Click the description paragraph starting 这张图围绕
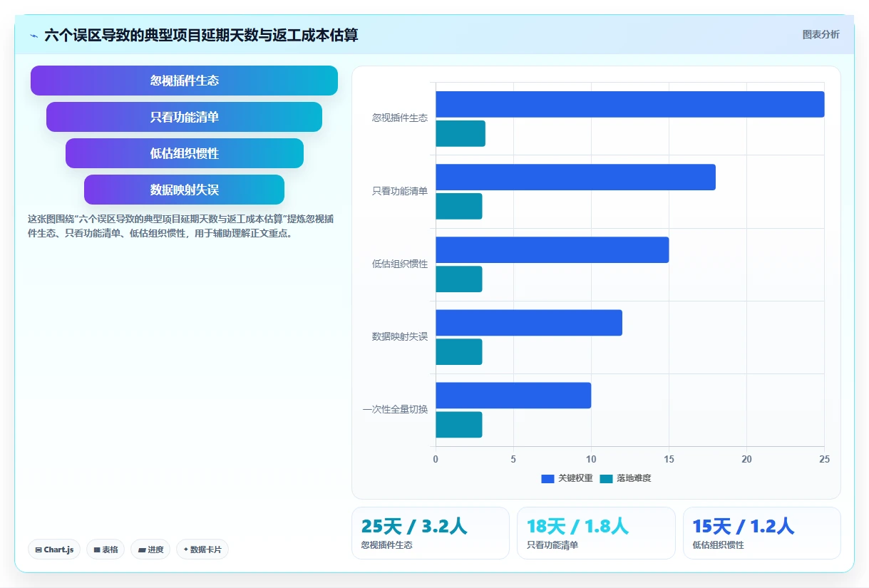This screenshot has height=588, width=869. click(x=180, y=226)
